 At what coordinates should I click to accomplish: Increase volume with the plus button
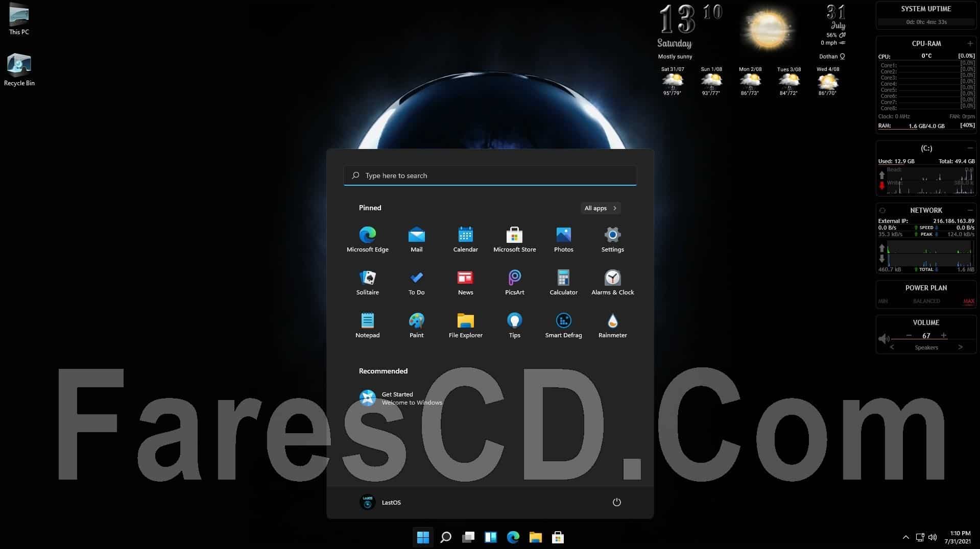[x=944, y=335]
